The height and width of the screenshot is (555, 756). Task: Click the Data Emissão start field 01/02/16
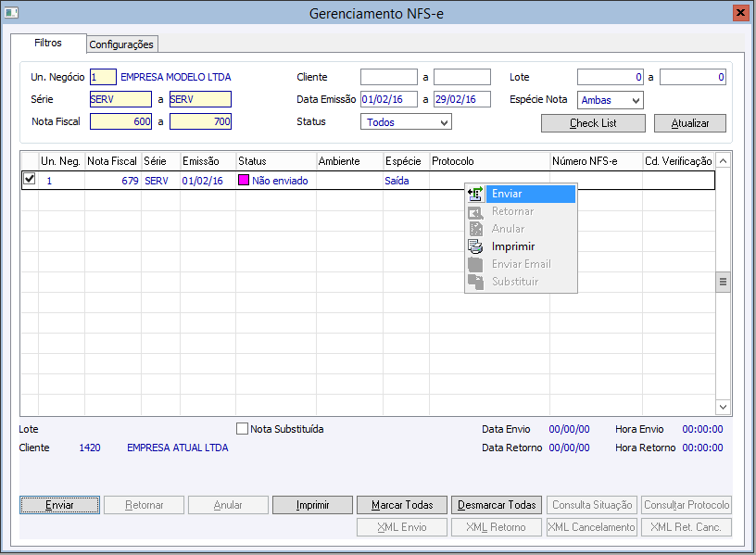click(389, 99)
